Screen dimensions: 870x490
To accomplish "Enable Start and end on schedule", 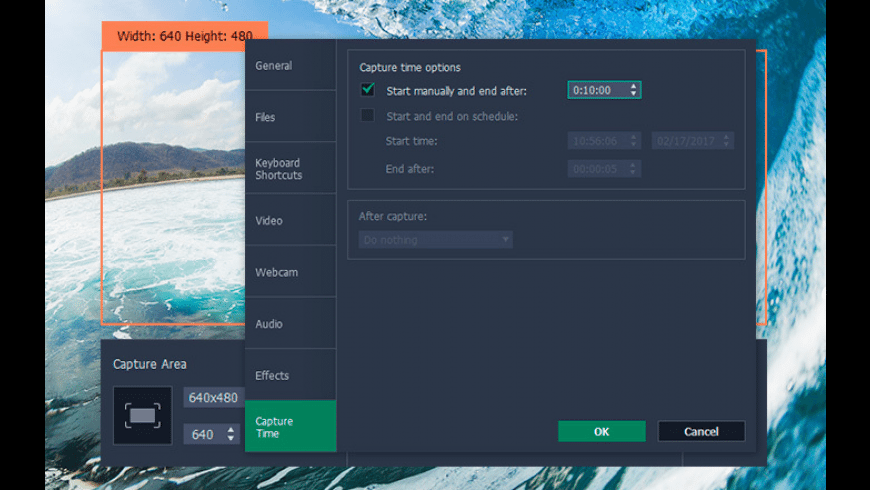I will click(x=367, y=115).
